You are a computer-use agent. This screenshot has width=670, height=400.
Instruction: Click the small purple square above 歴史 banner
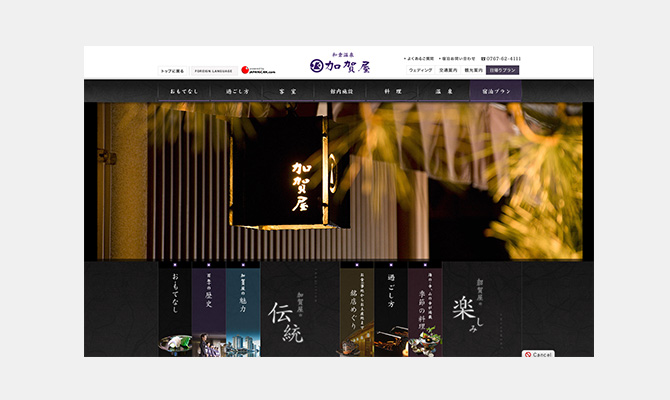[209, 265]
